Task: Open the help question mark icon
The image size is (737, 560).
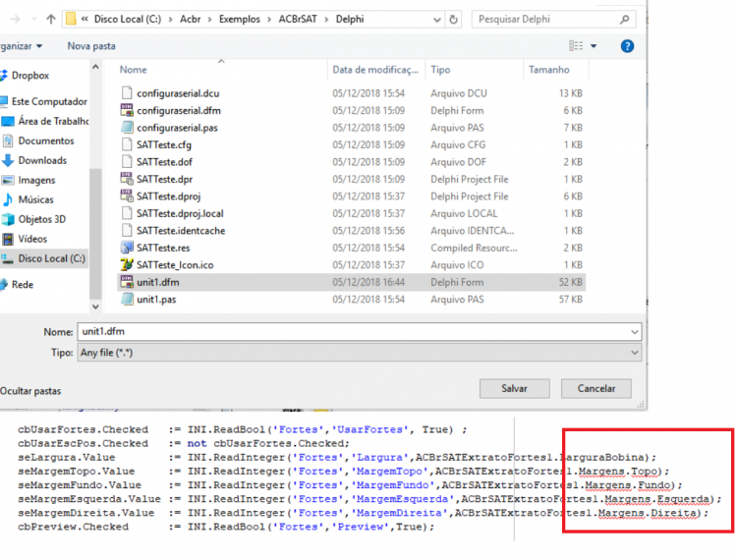Action: click(x=627, y=46)
